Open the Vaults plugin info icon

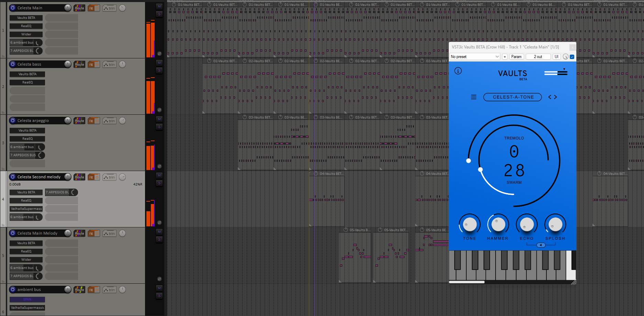458,71
